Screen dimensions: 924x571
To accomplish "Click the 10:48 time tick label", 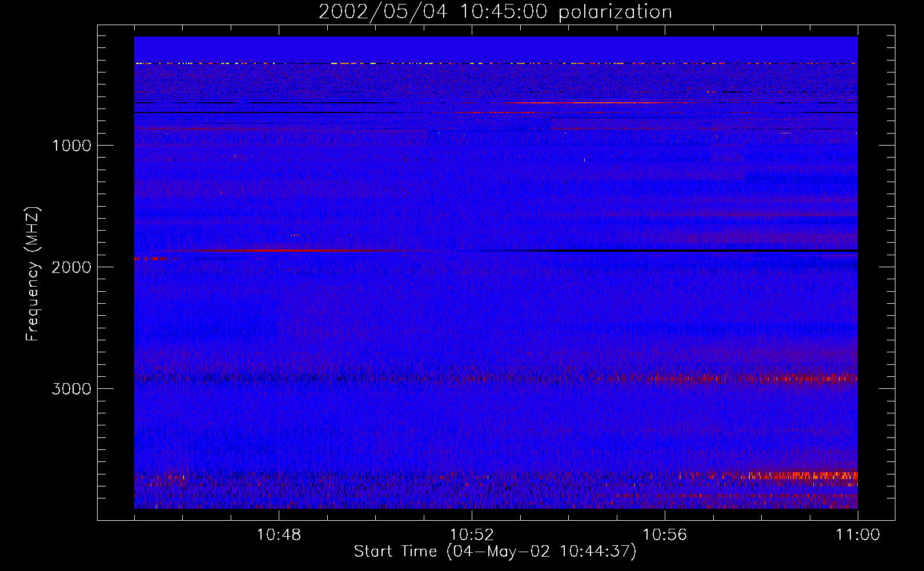I will 279,535.
